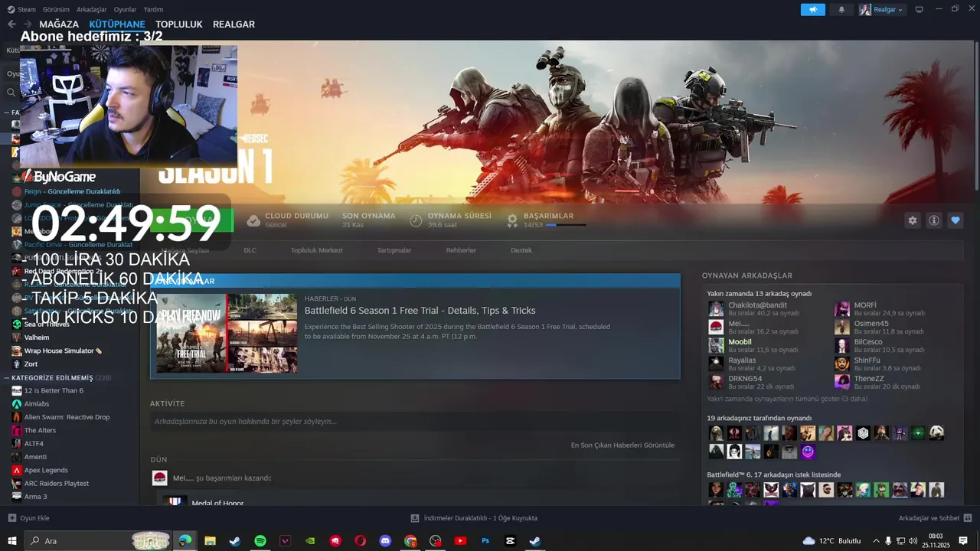Open the paused downloads status
Viewport: 980px width, 551px height.
[x=474, y=518]
